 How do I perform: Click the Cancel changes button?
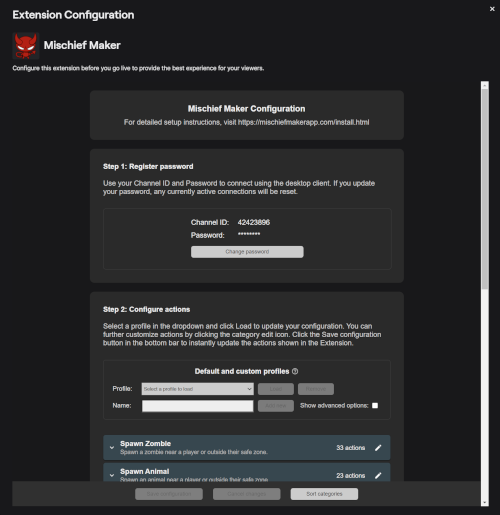[x=247, y=494]
